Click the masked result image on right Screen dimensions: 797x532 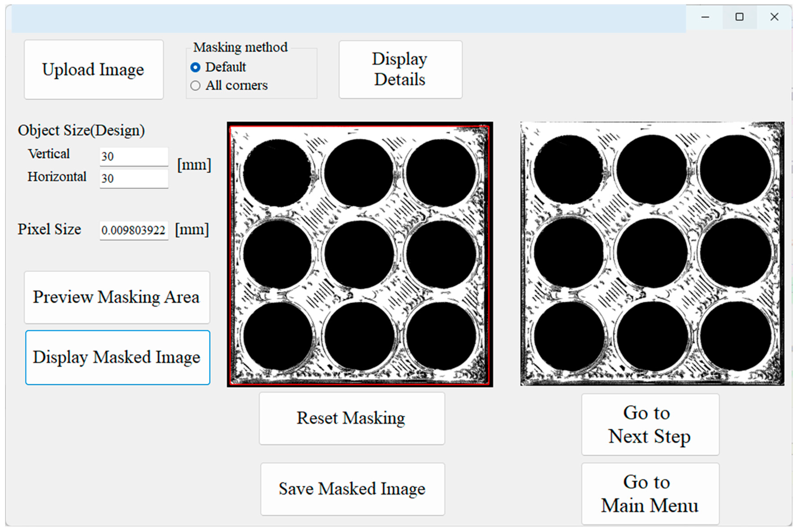[652, 254]
